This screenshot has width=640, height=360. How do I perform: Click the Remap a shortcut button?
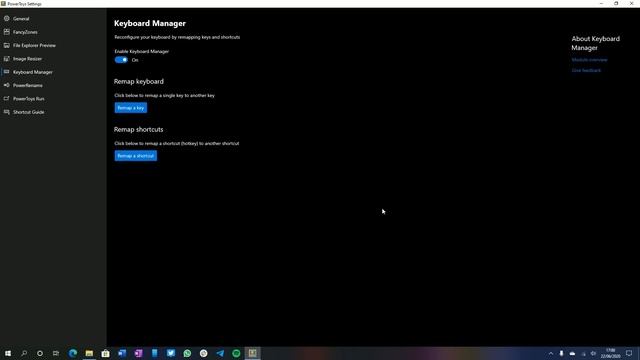click(136, 156)
